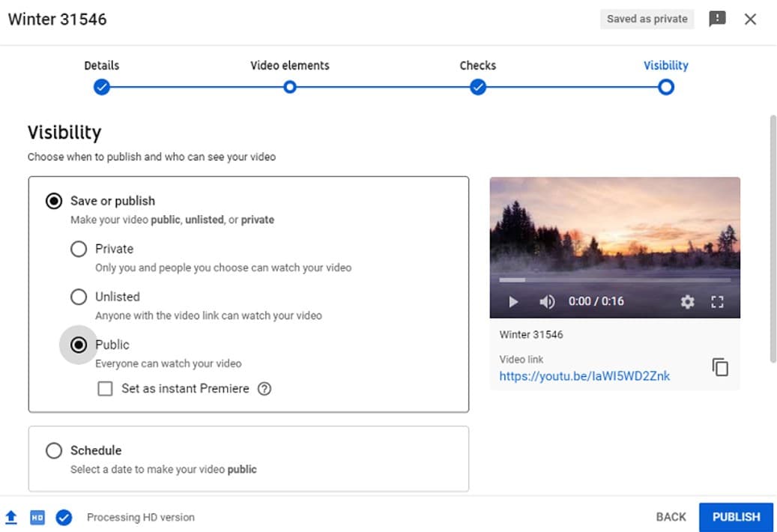The image size is (777, 532).
Task: Select the Private radio button
Action: click(x=79, y=249)
